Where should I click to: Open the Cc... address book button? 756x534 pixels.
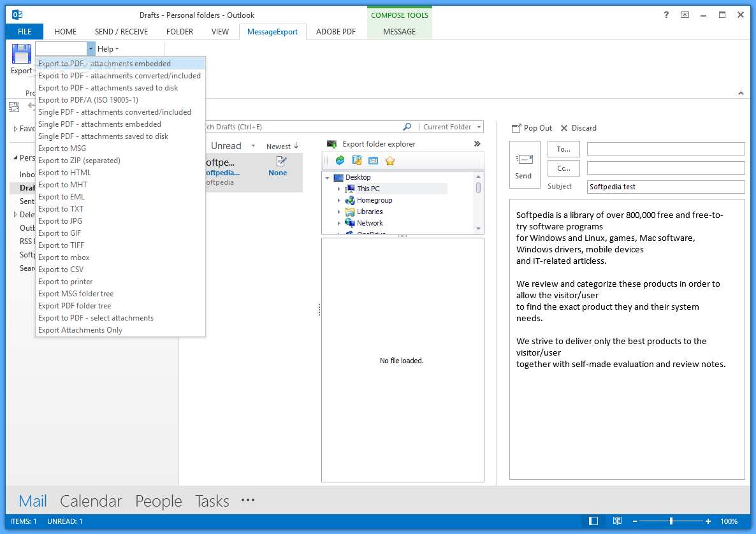563,168
